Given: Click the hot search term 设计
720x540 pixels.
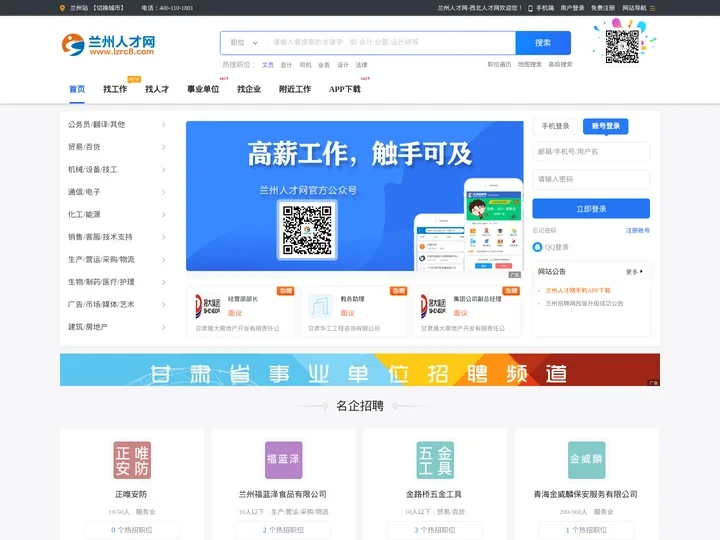Looking at the screenshot, I should (343, 65).
